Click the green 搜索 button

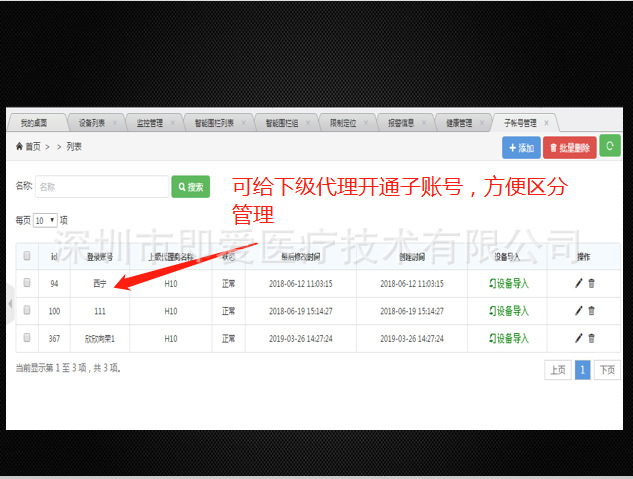pyautogui.click(x=191, y=187)
